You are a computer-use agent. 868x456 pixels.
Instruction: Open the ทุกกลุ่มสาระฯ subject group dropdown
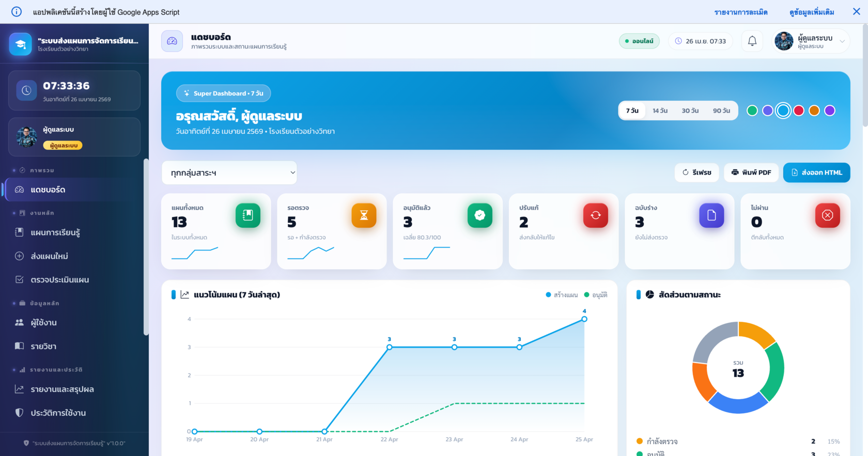[x=230, y=173]
